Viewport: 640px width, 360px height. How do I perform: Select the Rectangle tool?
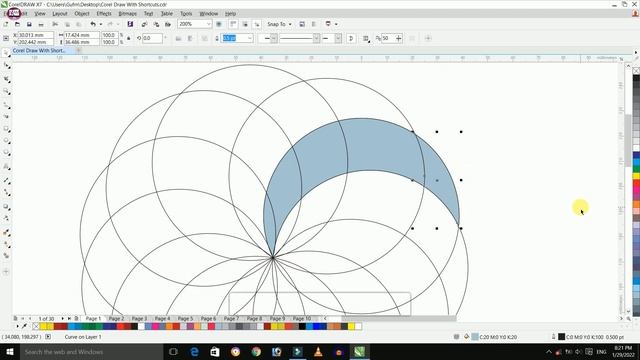tap(6, 129)
